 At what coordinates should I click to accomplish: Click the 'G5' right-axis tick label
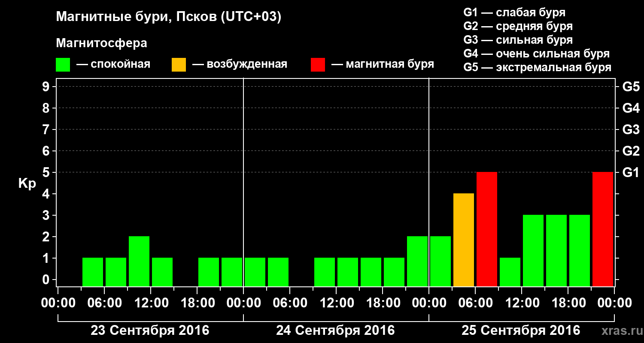tap(631, 87)
